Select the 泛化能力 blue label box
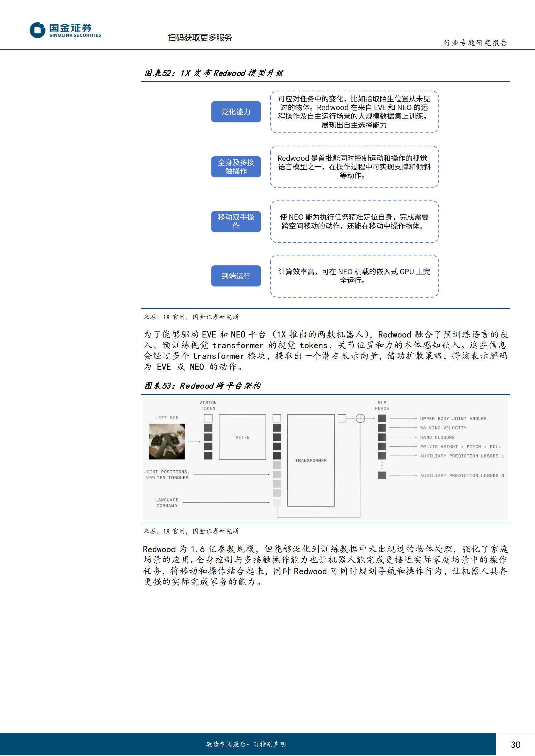This screenshot has height=756, width=535. (x=236, y=112)
